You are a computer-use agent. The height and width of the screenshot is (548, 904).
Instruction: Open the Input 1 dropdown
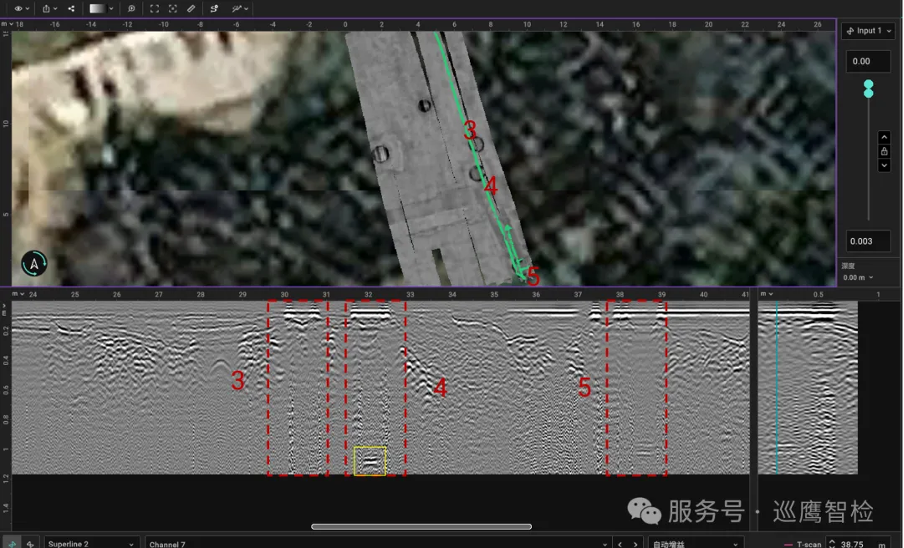(x=867, y=31)
